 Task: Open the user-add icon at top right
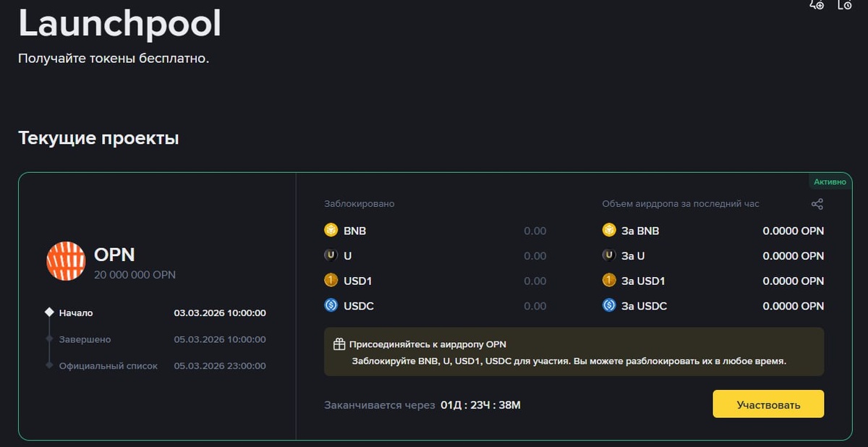817,4
